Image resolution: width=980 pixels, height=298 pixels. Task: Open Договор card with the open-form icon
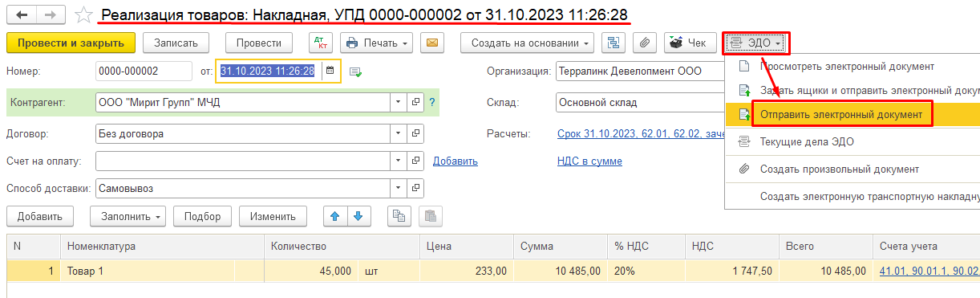click(416, 133)
